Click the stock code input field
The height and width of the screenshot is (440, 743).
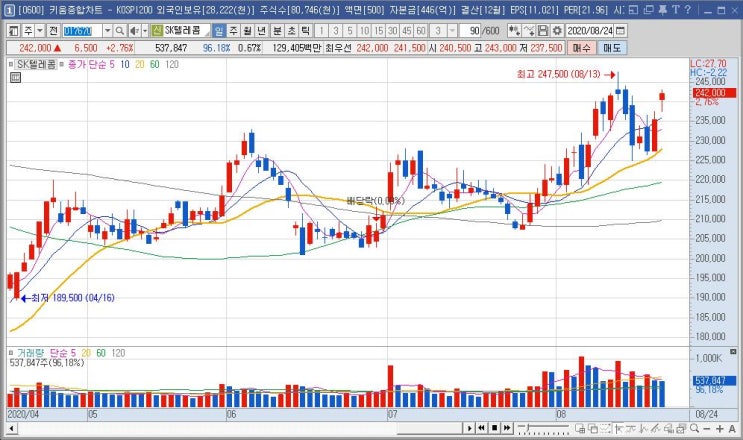(82, 31)
